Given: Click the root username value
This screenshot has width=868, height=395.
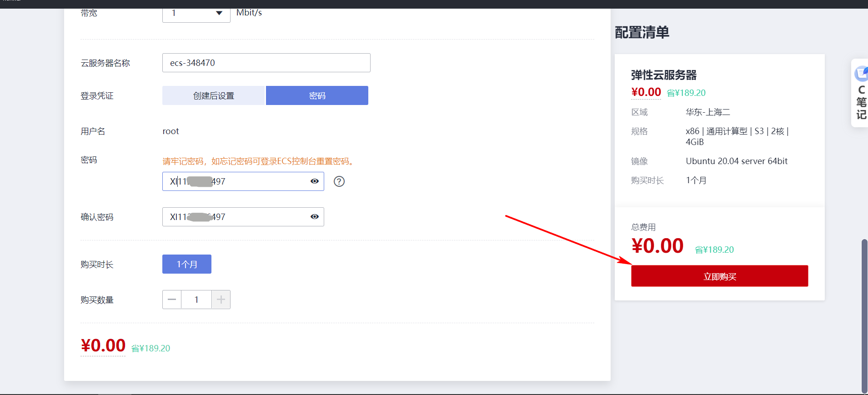Looking at the screenshot, I should pos(171,131).
